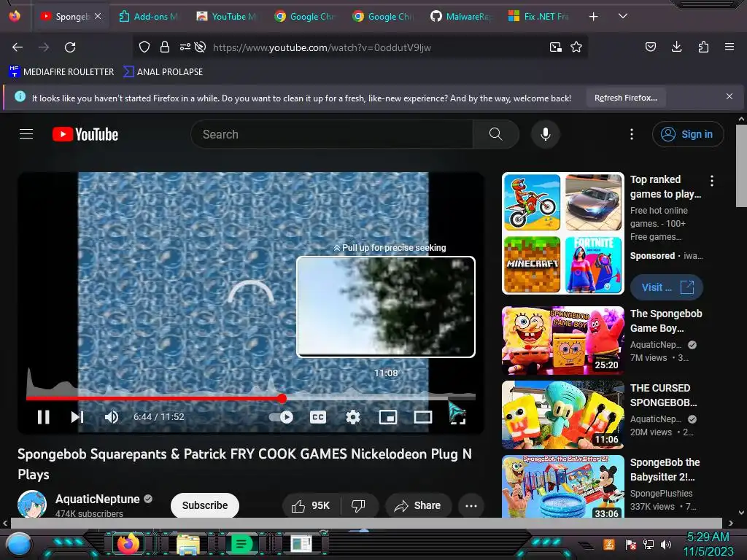The width and height of the screenshot is (747, 560).
Task: Open AquaticNeptune channel name link
Action: pyautogui.click(x=98, y=499)
